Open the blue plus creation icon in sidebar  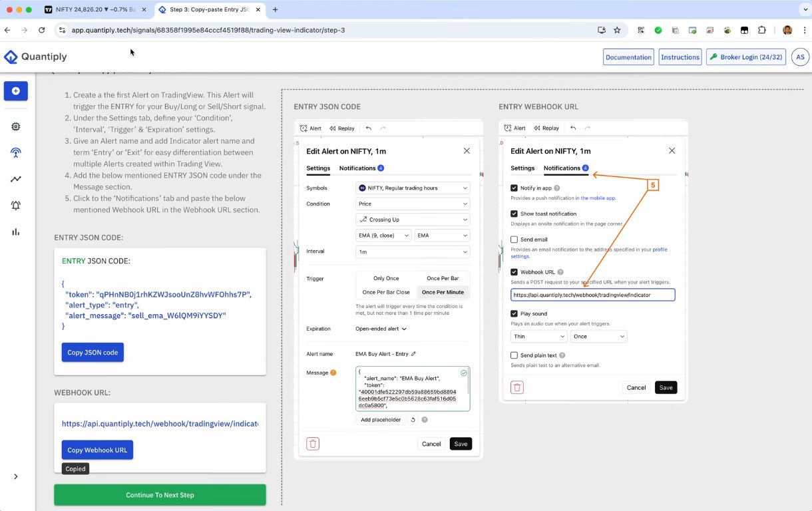pyautogui.click(x=15, y=90)
